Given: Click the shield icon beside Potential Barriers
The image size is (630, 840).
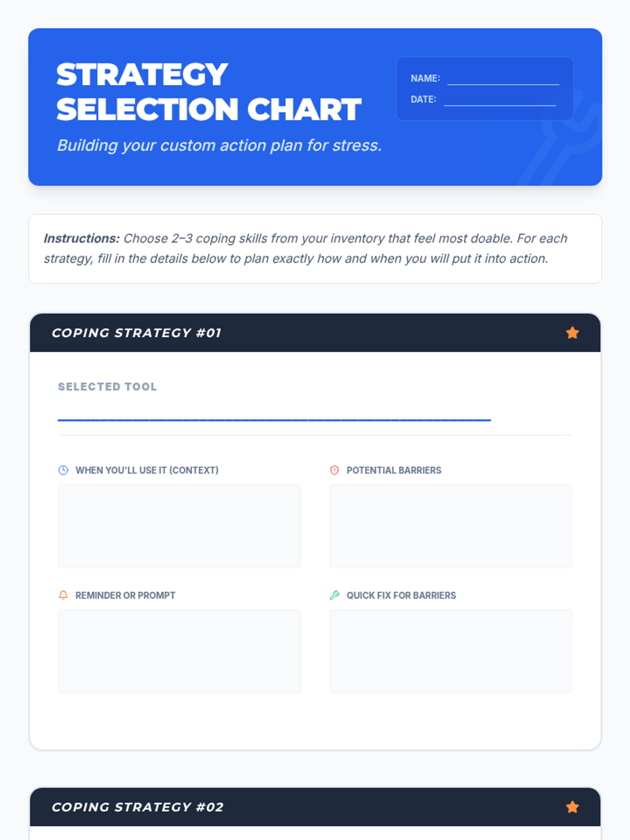Looking at the screenshot, I should point(334,470).
